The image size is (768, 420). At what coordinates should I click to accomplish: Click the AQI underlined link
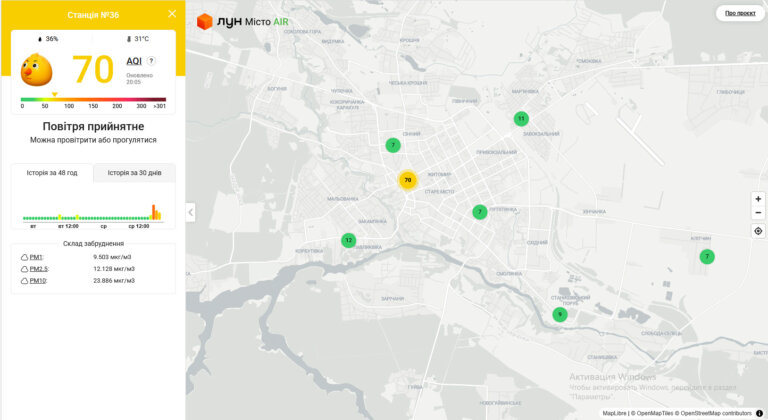134,61
